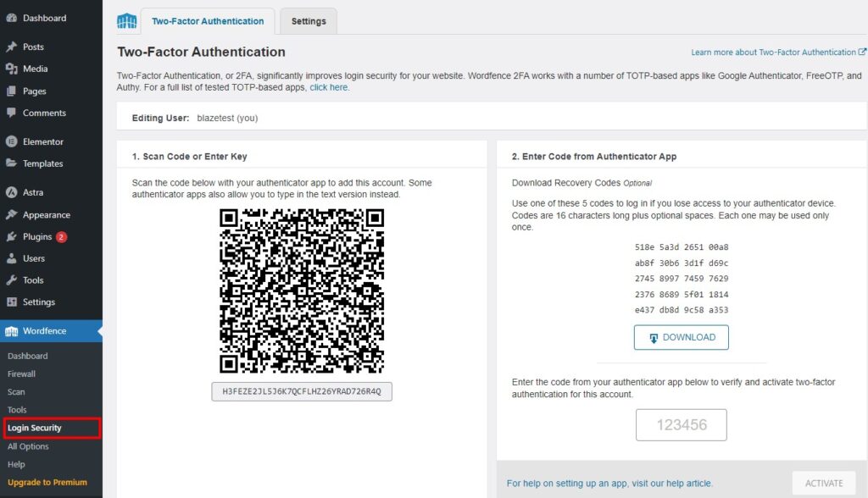Click the Dashboard gauge icon in sidebar
The width and height of the screenshot is (868, 498).
coord(11,18)
